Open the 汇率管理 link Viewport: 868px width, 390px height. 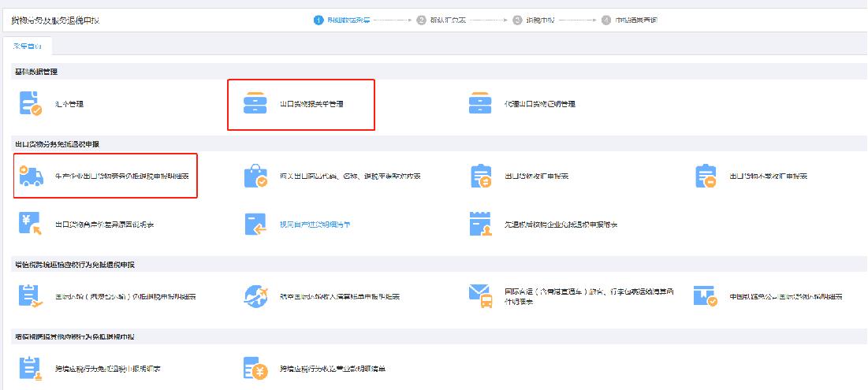(x=69, y=104)
